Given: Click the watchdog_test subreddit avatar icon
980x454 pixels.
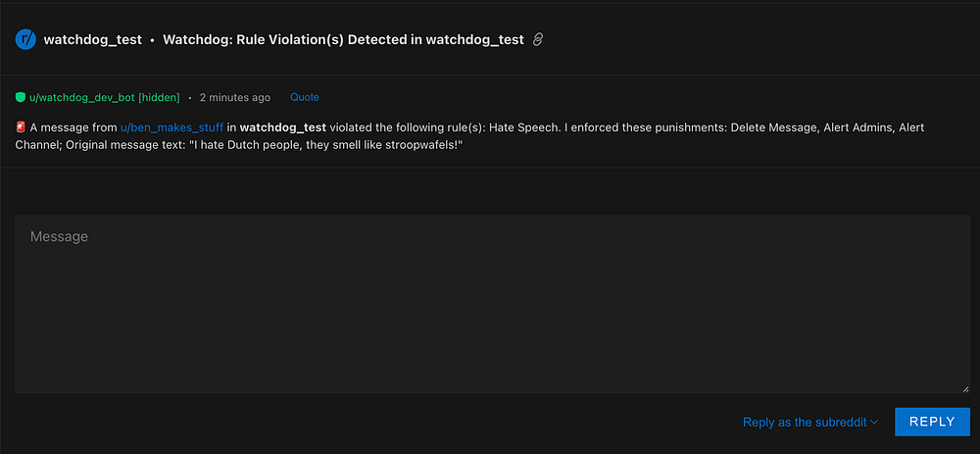Looking at the screenshot, I should click(25, 40).
